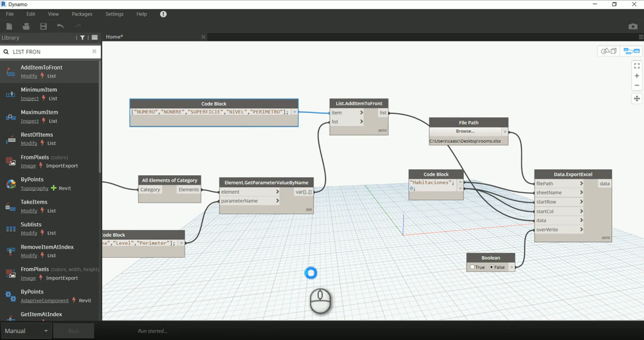This screenshot has width=644, height=340.
Task: Click the camera export image icon
Action: tap(633, 27)
